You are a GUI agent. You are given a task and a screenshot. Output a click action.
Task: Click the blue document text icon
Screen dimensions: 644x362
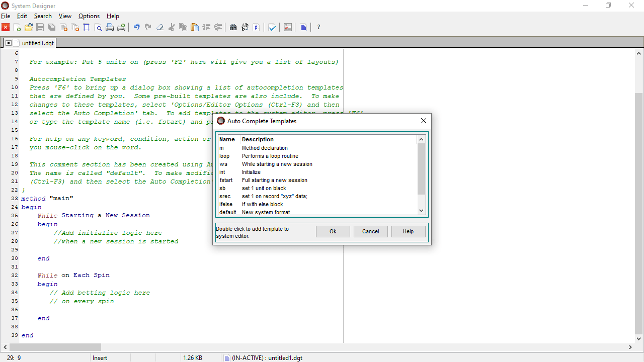(303, 27)
